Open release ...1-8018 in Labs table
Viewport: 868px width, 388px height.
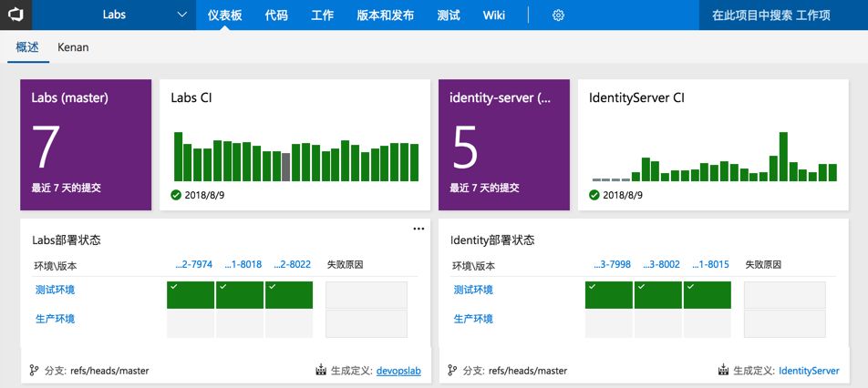pos(243,265)
